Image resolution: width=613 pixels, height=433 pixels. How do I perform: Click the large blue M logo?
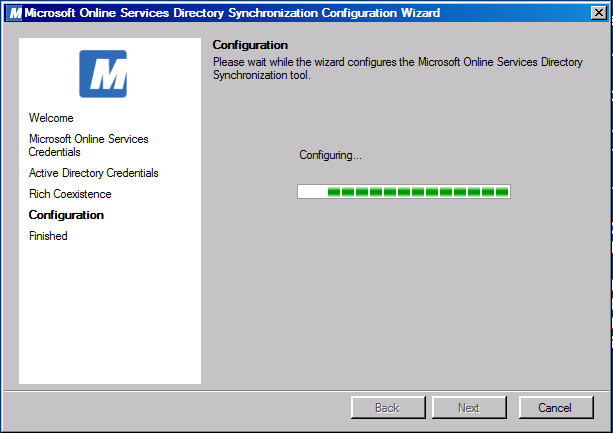coord(102,74)
